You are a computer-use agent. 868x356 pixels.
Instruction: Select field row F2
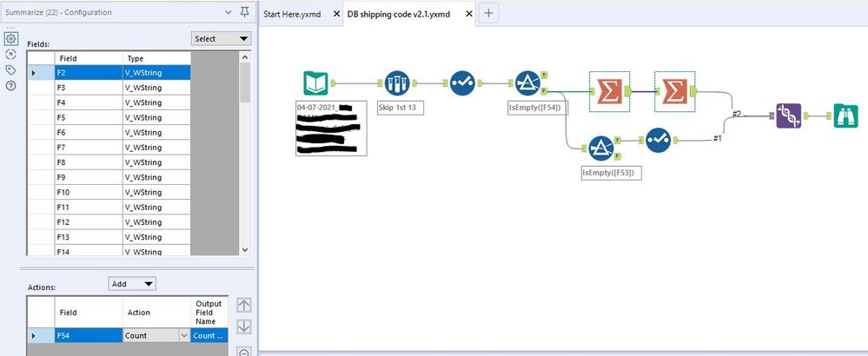click(x=109, y=72)
